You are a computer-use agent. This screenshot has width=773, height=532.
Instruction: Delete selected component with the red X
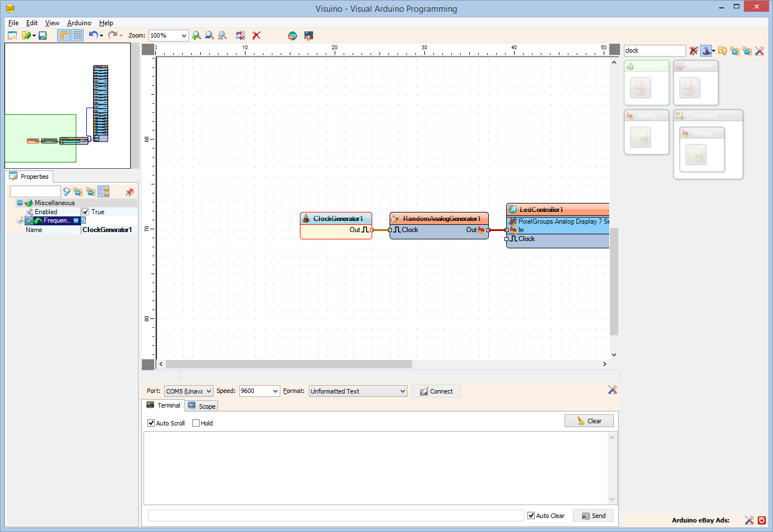click(257, 35)
